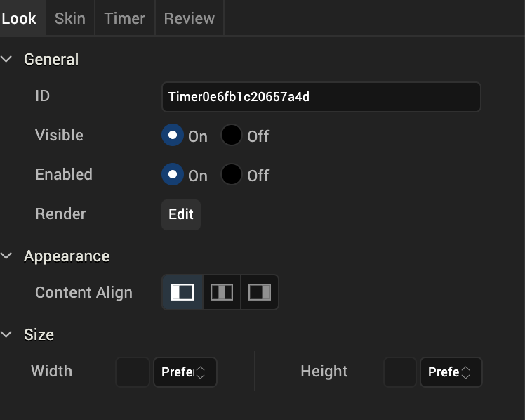Open the Review tab
The height and width of the screenshot is (420, 525).
(189, 18)
